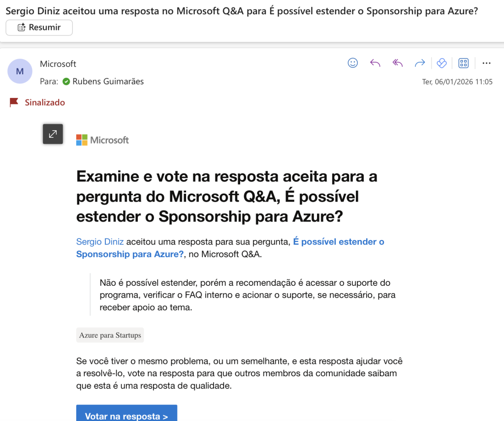Reply to the Microsoft email
Image resolution: width=504 pixels, height=421 pixels.
pos(375,63)
